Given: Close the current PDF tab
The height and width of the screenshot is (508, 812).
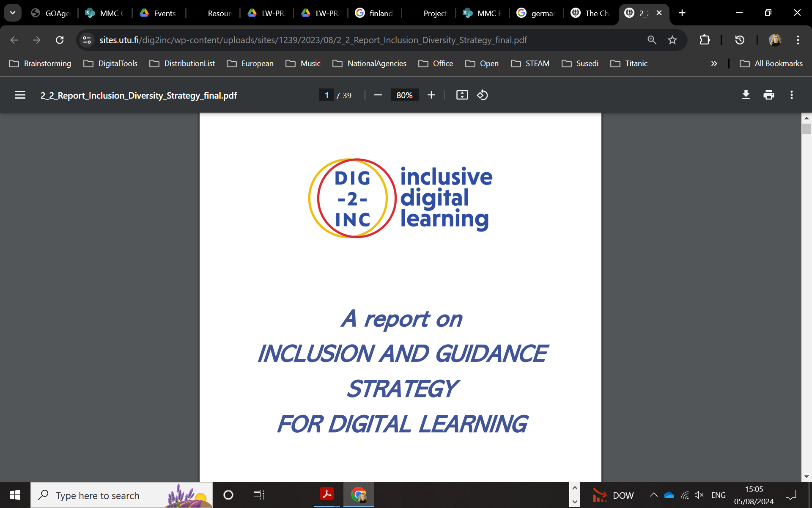Looking at the screenshot, I should pos(659,13).
